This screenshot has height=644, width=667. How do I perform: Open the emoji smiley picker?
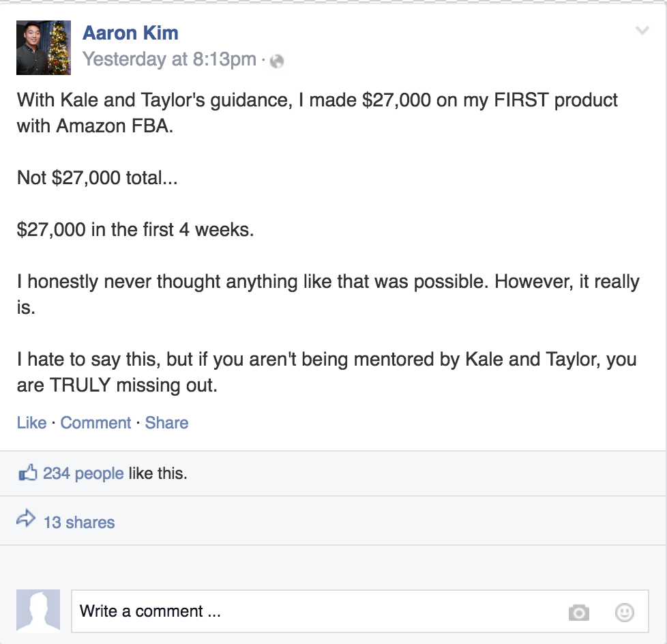(625, 613)
